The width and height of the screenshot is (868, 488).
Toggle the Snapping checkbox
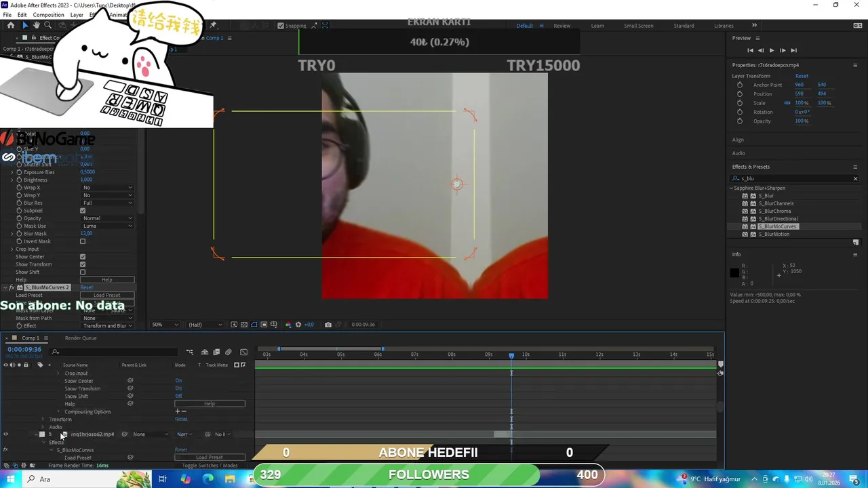[x=281, y=26]
